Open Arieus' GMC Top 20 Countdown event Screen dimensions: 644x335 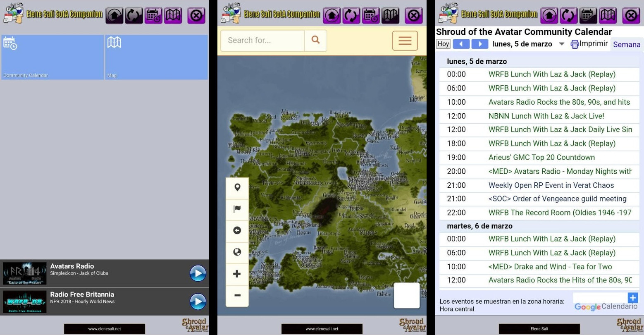click(x=541, y=157)
